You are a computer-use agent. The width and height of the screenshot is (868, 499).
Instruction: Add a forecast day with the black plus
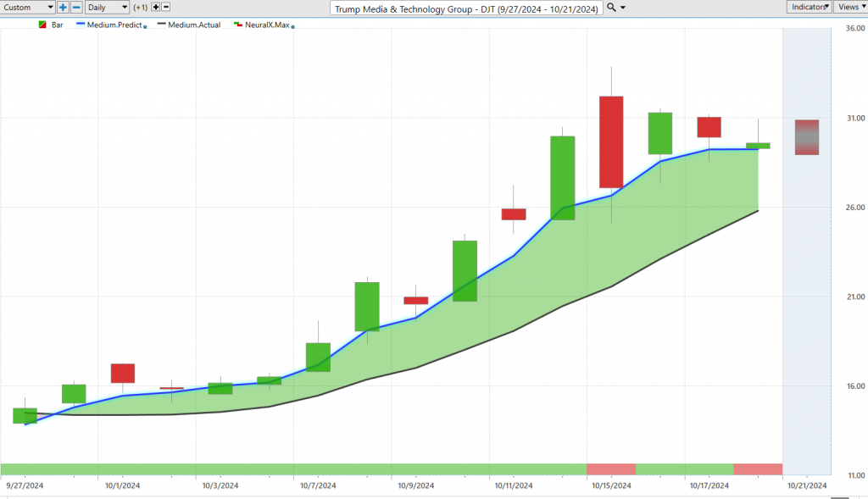click(x=156, y=7)
